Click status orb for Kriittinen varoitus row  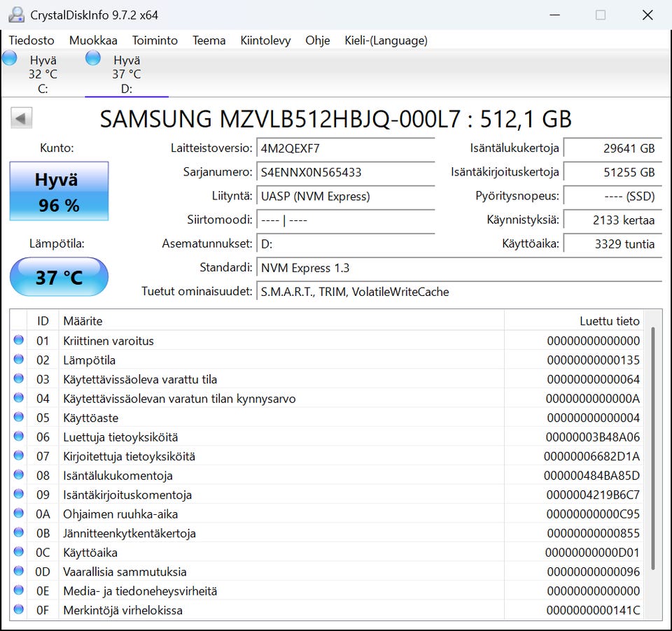(18, 341)
